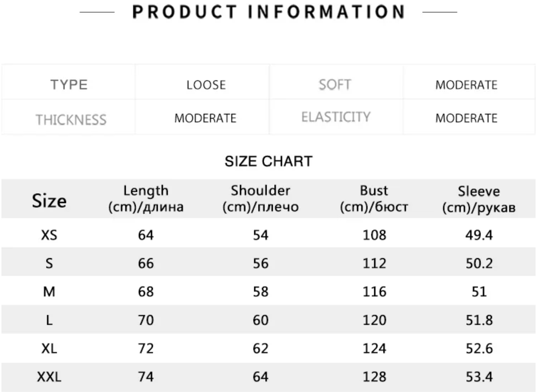Select the Size column header
Screen dimensions: 536x392
click(49, 201)
